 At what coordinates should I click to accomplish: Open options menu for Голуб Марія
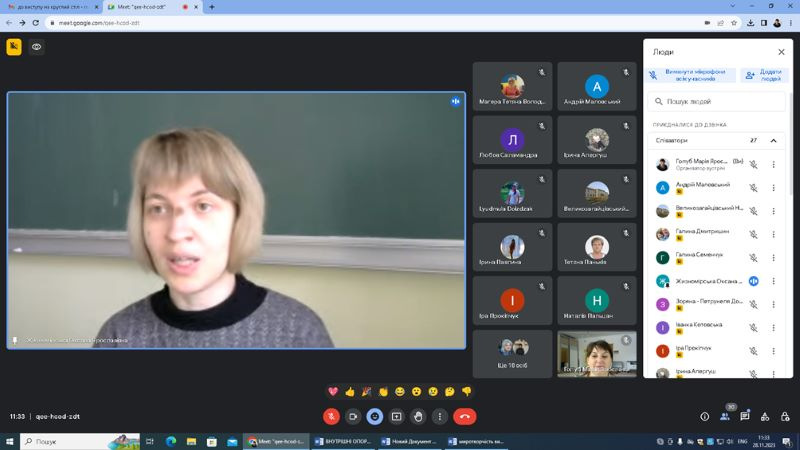773,164
